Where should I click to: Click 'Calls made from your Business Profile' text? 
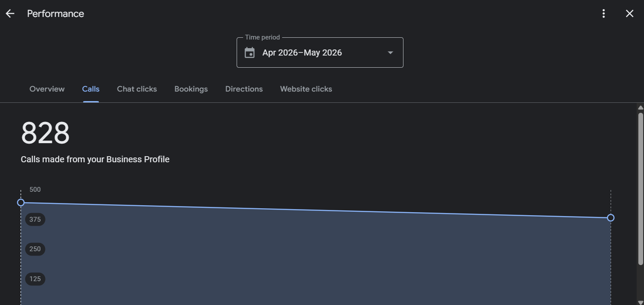pyautogui.click(x=95, y=159)
